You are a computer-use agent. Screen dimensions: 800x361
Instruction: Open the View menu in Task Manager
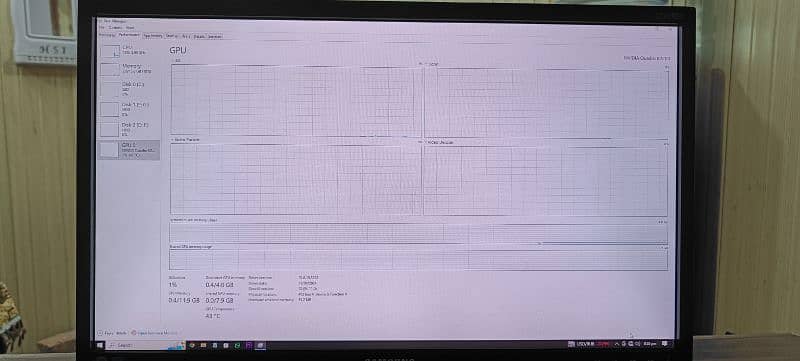click(x=130, y=28)
